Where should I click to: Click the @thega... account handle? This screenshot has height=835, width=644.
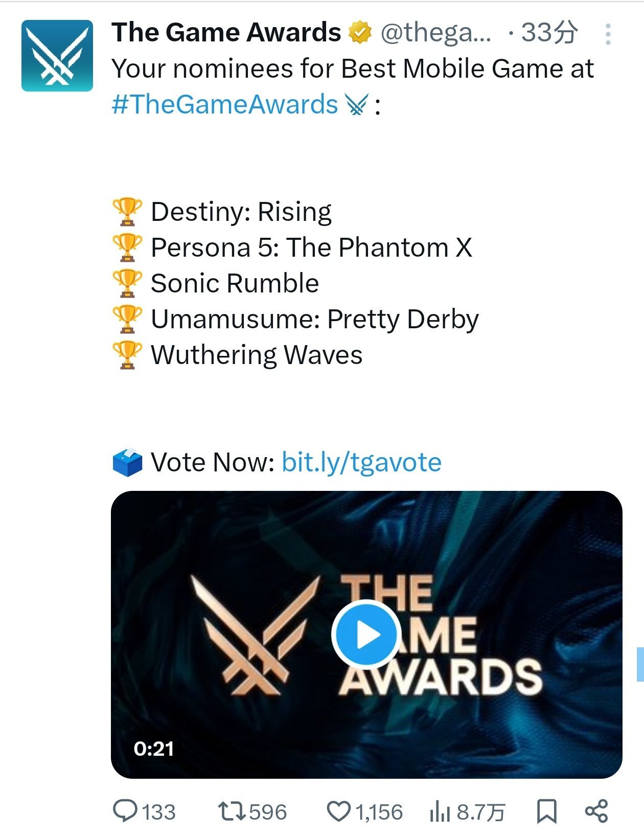click(x=436, y=33)
